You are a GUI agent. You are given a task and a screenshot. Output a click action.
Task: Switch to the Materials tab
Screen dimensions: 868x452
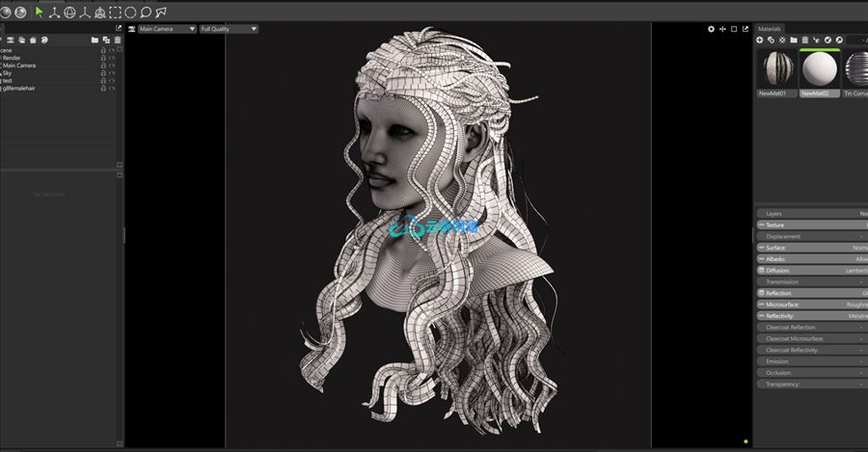tap(770, 29)
